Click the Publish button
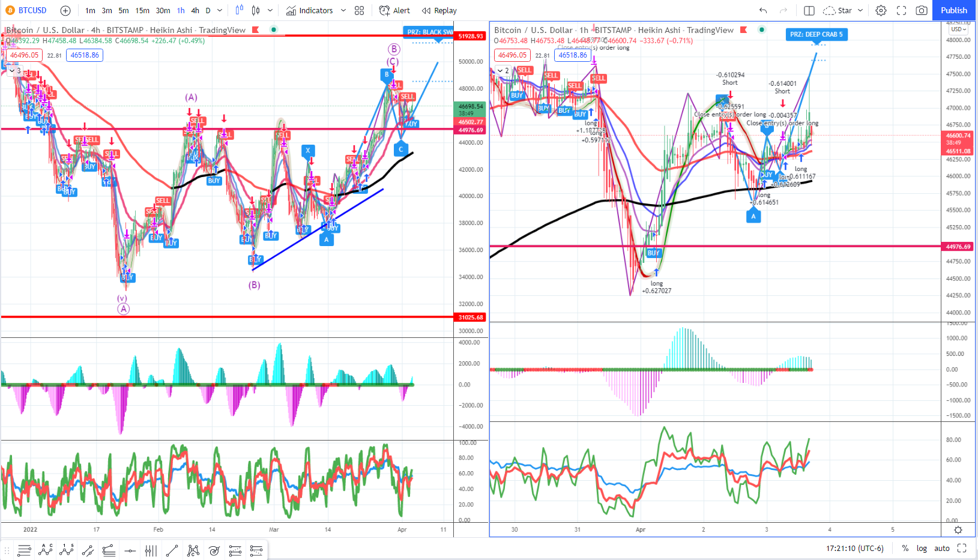This screenshot has width=978, height=560. coord(954,10)
